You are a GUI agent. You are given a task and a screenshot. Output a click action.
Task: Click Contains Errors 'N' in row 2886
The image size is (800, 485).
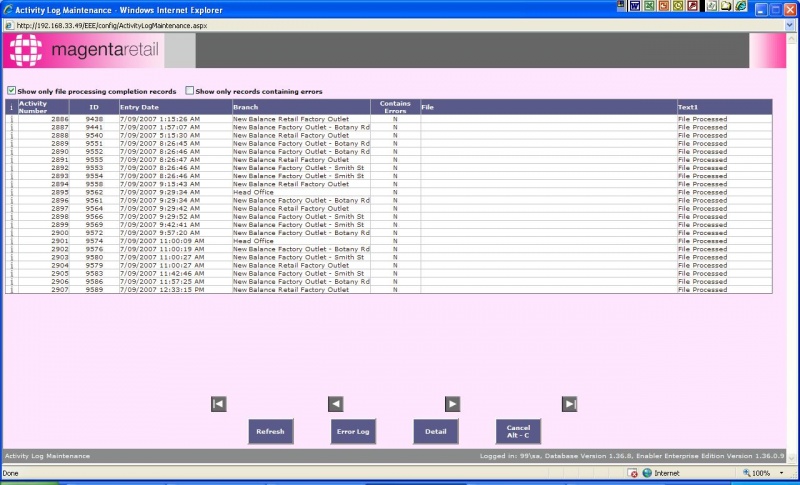[x=395, y=119]
